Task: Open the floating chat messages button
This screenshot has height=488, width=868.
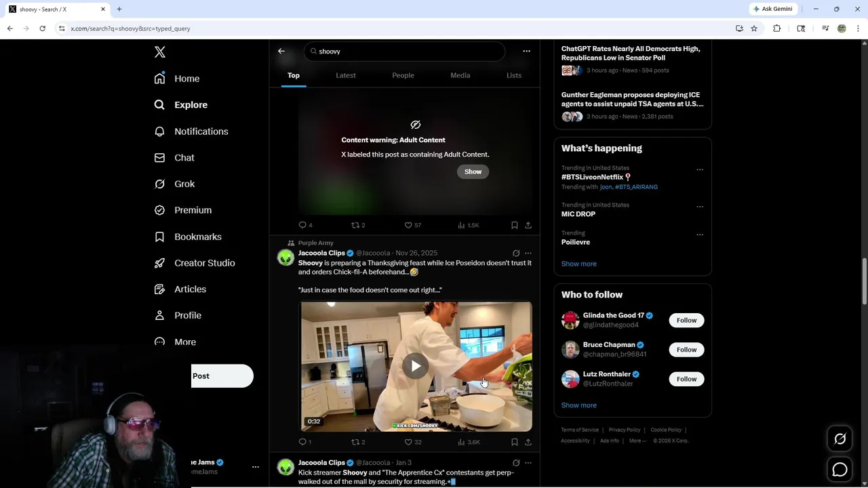Action: (840, 469)
